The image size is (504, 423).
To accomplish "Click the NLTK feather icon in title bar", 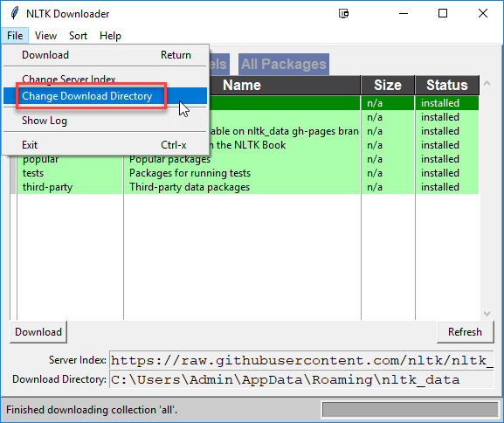I will coord(14,13).
